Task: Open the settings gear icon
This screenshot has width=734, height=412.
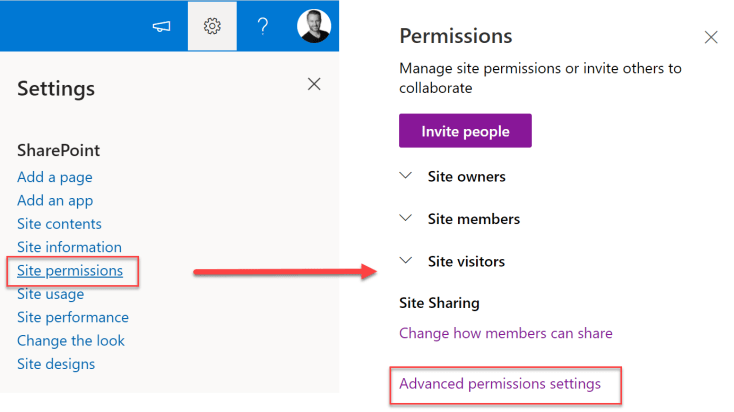Action: coord(212,27)
